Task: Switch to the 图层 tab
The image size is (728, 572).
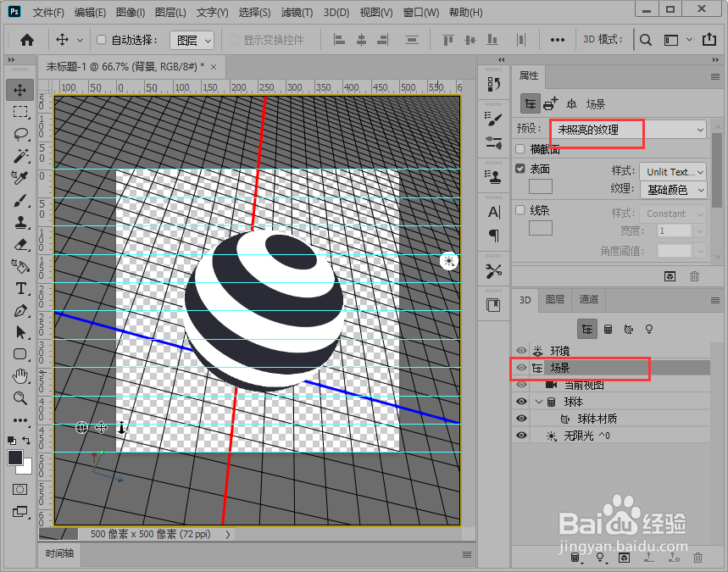Action: coord(555,299)
